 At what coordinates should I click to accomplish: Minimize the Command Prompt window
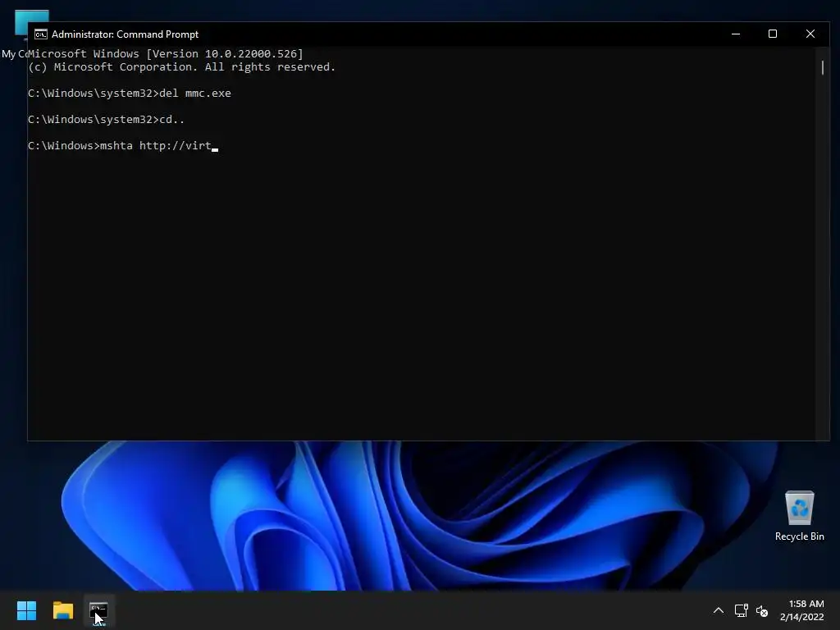click(736, 34)
